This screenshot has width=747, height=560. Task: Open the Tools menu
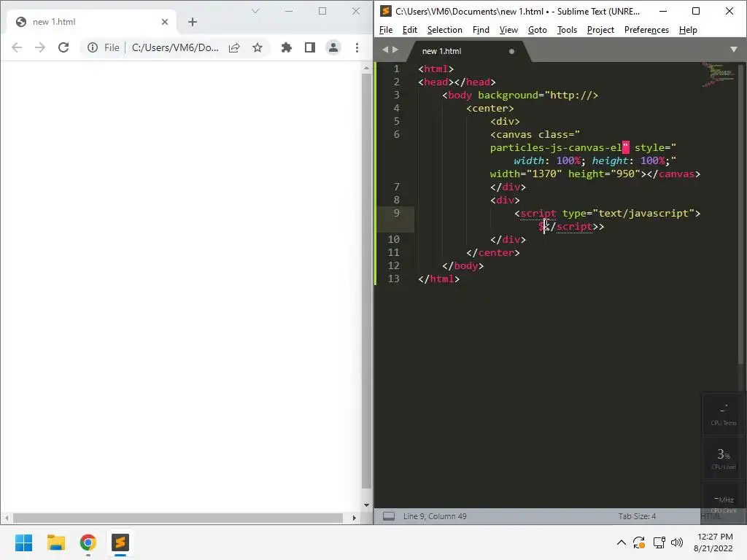[567, 30]
